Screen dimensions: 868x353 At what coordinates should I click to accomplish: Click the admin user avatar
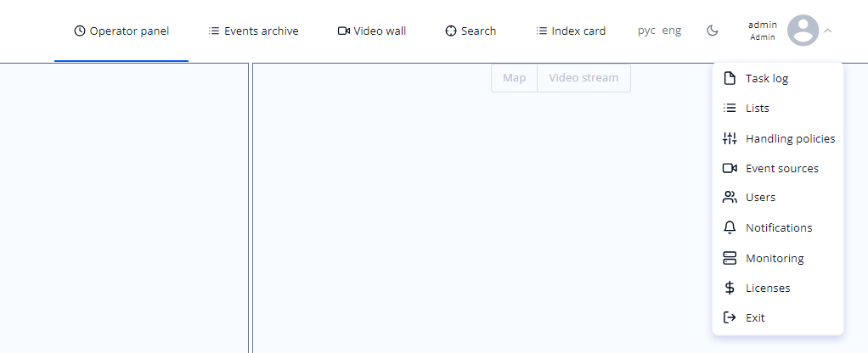click(803, 31)
